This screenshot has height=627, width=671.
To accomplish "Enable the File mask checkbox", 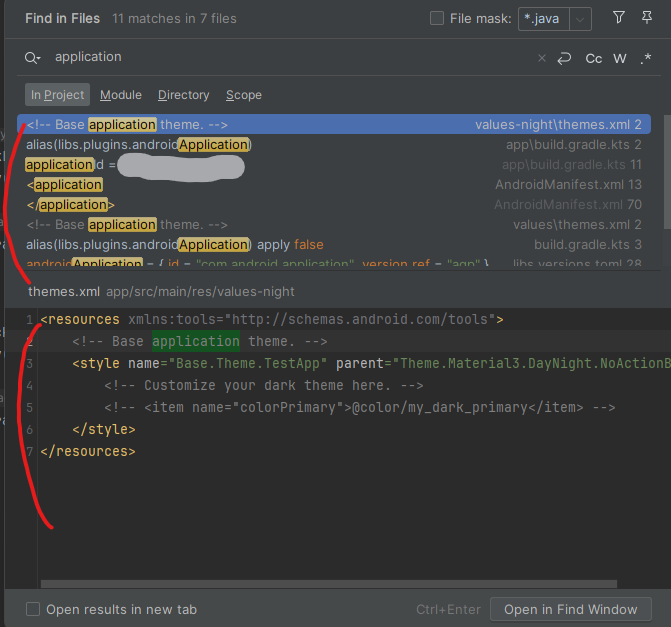I will tap(436, 18).
